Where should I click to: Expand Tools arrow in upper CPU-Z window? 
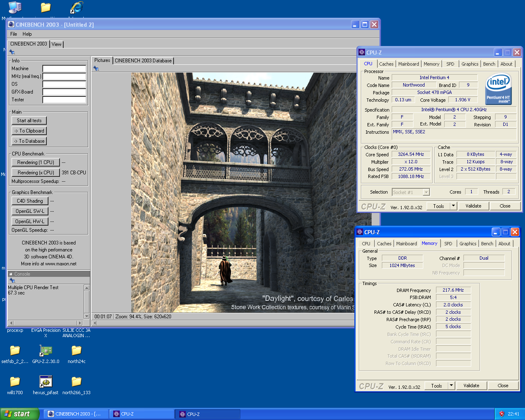tap(453, 206)
